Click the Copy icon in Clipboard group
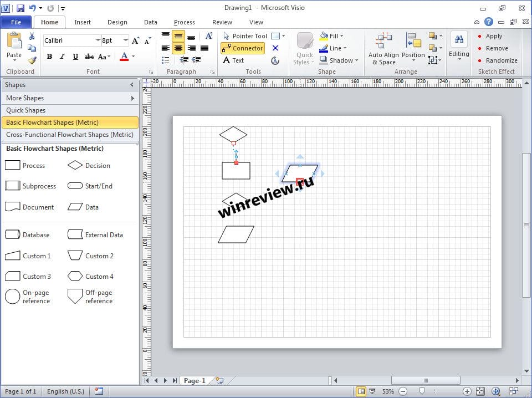Screen dimensions: 532x398 32,48
